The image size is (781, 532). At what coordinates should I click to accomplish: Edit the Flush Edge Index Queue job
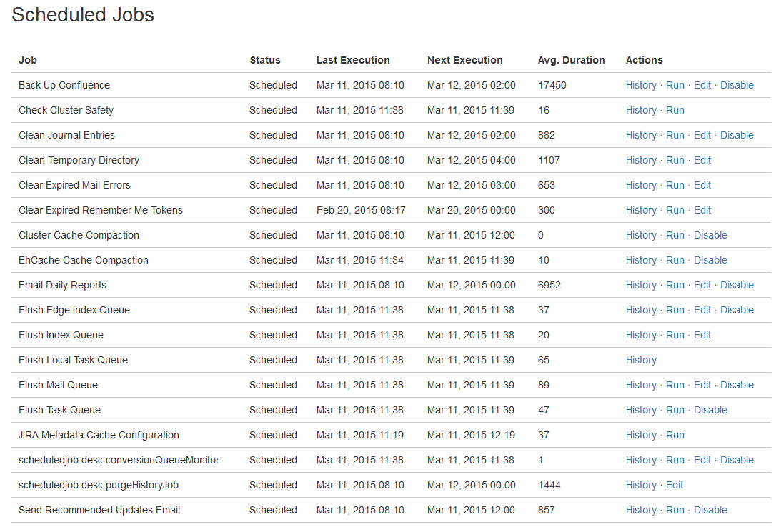(702, 310)
